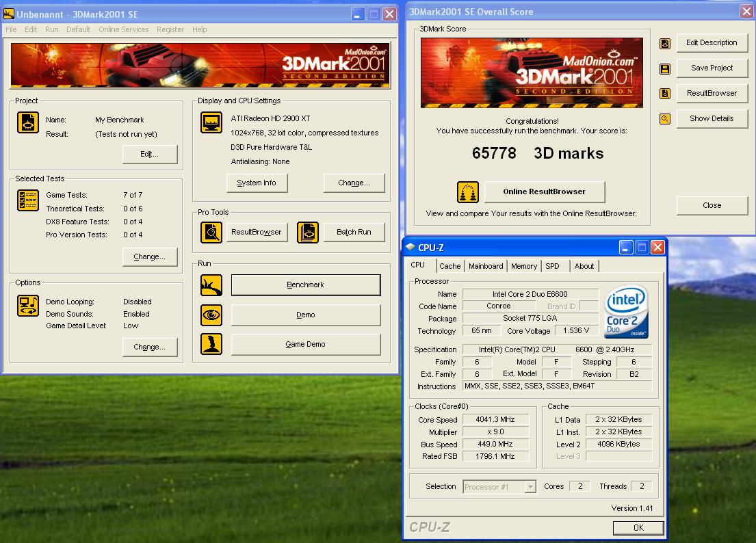Switch to the Mainboard tab in CPU-Z
756x543 pixels.
(486, 266)
